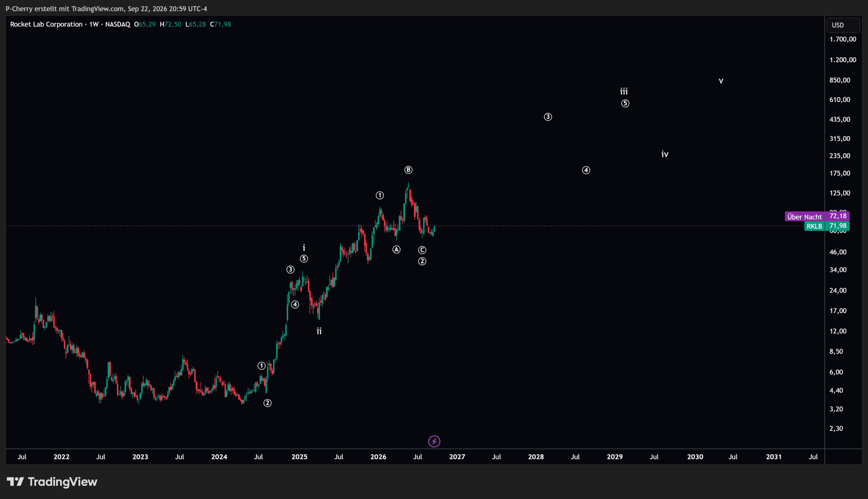Select the wave v projection label
Screen dimensions: 868x499
click(x=721, y=81)
